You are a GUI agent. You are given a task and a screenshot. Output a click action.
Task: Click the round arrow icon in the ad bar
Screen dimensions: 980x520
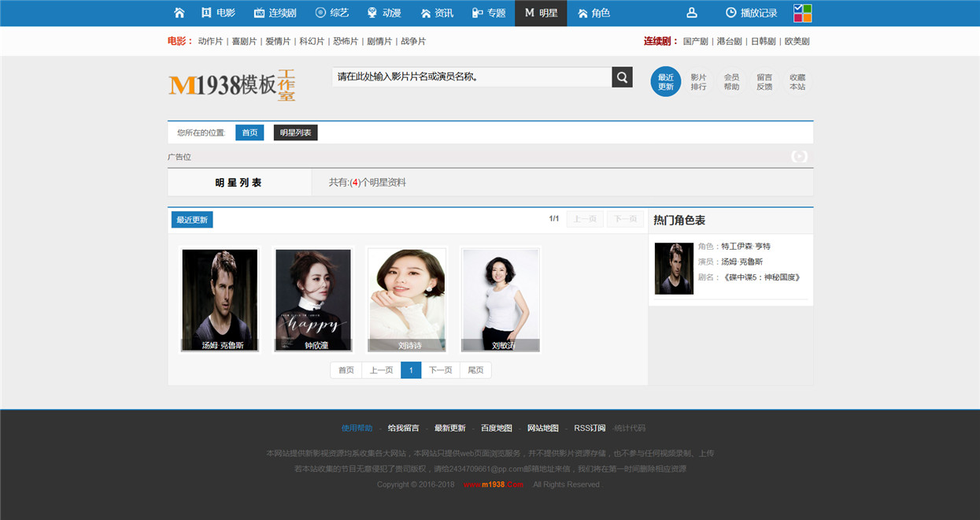(x=799, y=156)
